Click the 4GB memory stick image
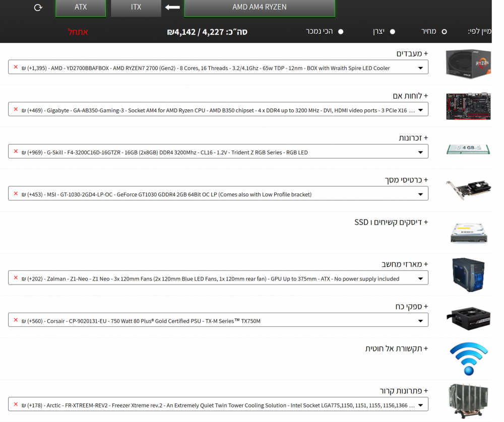The image size is (504, 422). click(468, 149)
